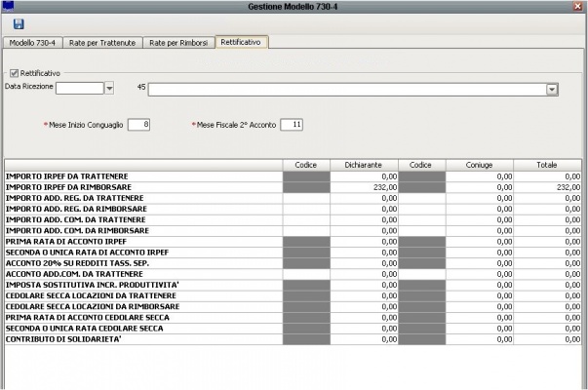Open the Data Ricezione date dropdown arrow
The image size is (588, 390).
(109, 89)
